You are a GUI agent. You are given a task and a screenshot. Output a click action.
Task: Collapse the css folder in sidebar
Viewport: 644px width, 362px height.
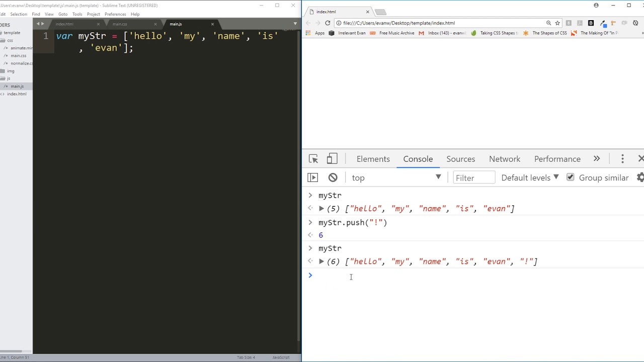coord(10,40)
